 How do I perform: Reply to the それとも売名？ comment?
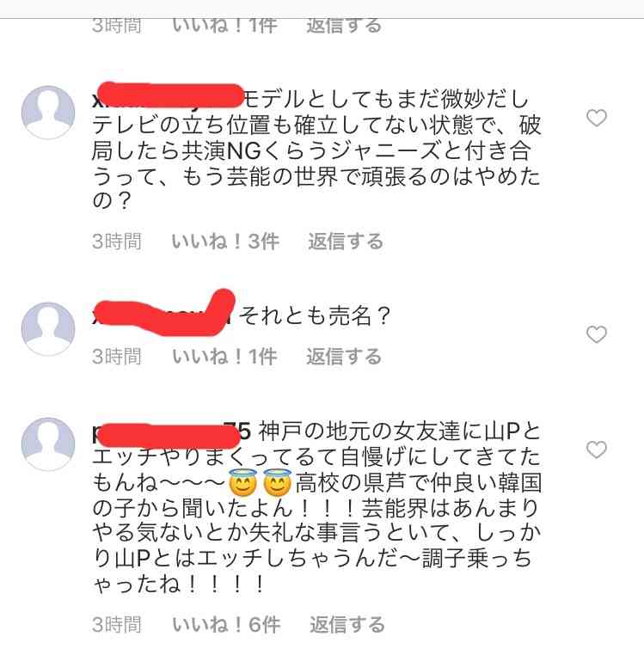(344, 357)
